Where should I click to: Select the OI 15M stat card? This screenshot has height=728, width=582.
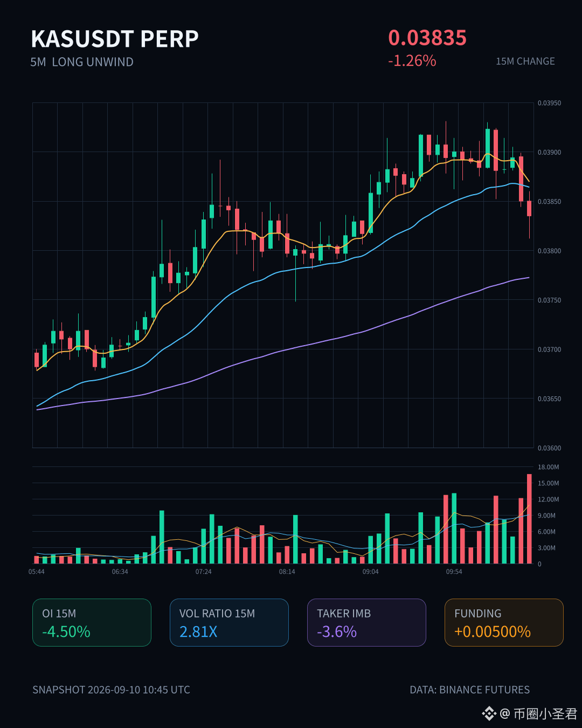point(92,622)
